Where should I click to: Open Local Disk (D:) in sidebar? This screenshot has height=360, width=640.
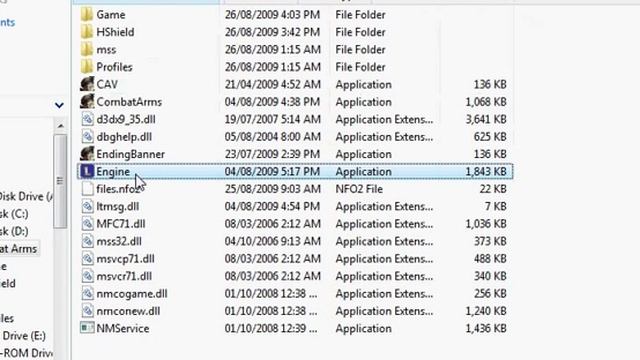pos(14,231)
